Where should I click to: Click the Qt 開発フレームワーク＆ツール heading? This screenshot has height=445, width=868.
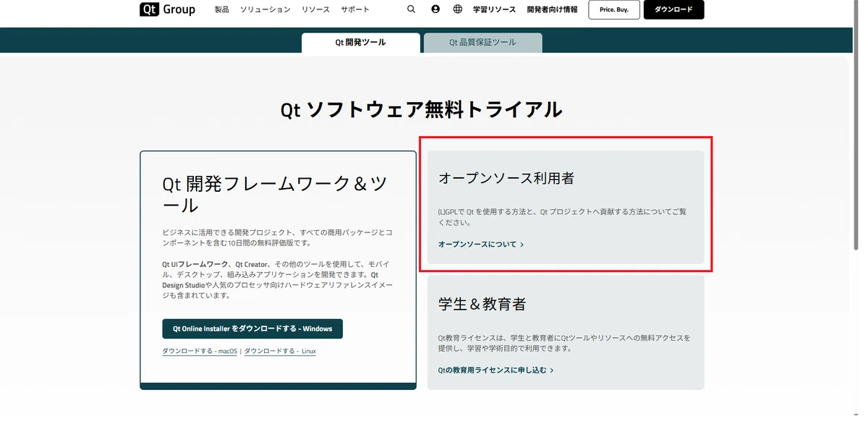(275, 195)
